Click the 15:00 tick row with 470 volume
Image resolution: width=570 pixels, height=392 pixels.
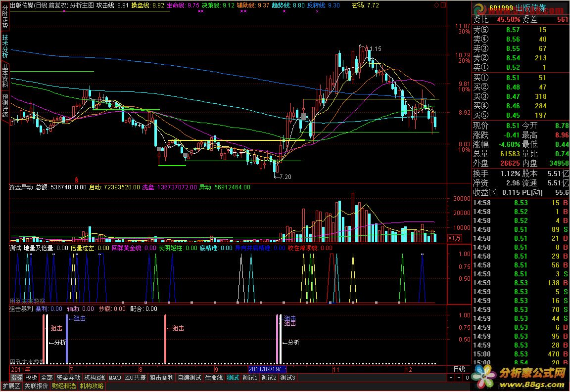tap(521, 354)
